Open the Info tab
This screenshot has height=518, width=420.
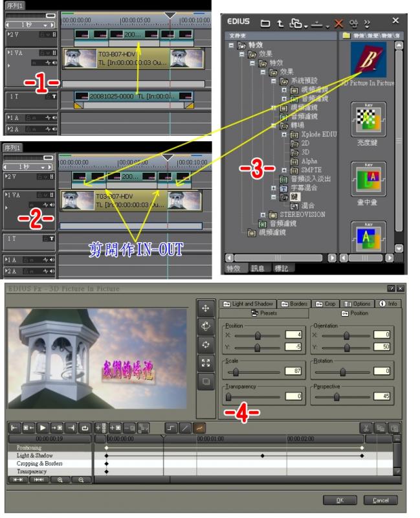[388, 304]
